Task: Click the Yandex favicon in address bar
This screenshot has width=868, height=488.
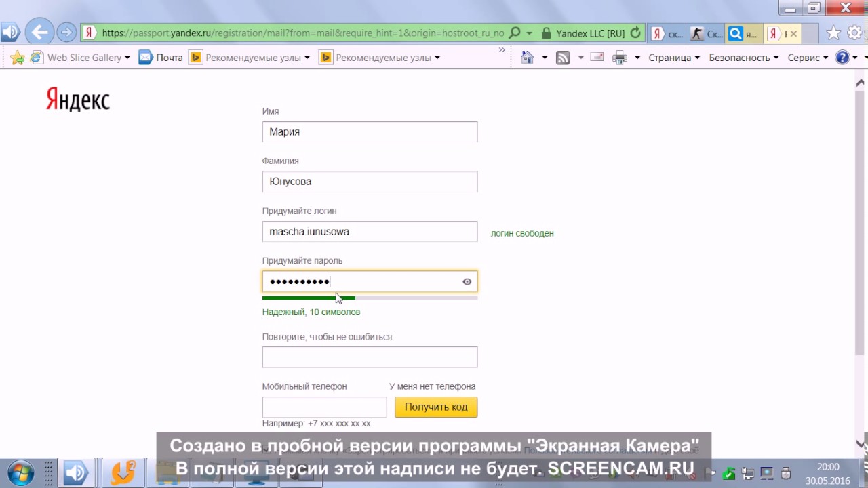Action: pos(89,33)
